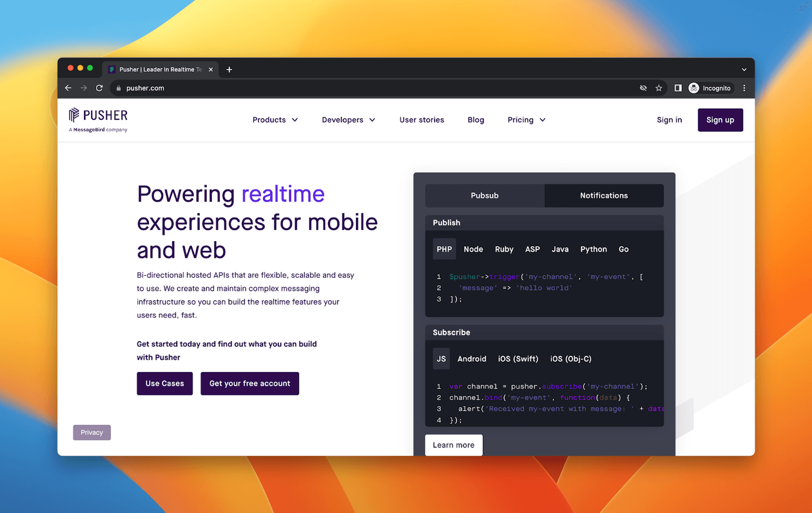This screenshot has height=513, width=812.
Task: Click the Learn more button
Action: click(x=453, y=445)
